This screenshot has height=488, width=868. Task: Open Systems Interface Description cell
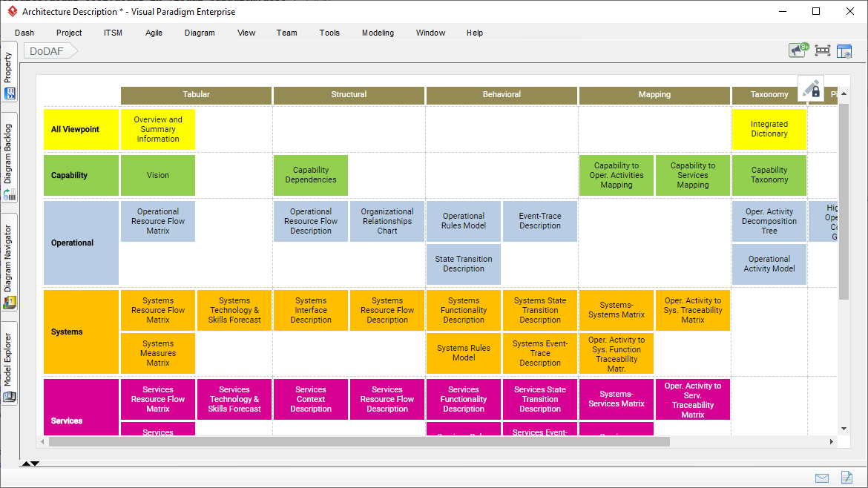coord(311,311)
